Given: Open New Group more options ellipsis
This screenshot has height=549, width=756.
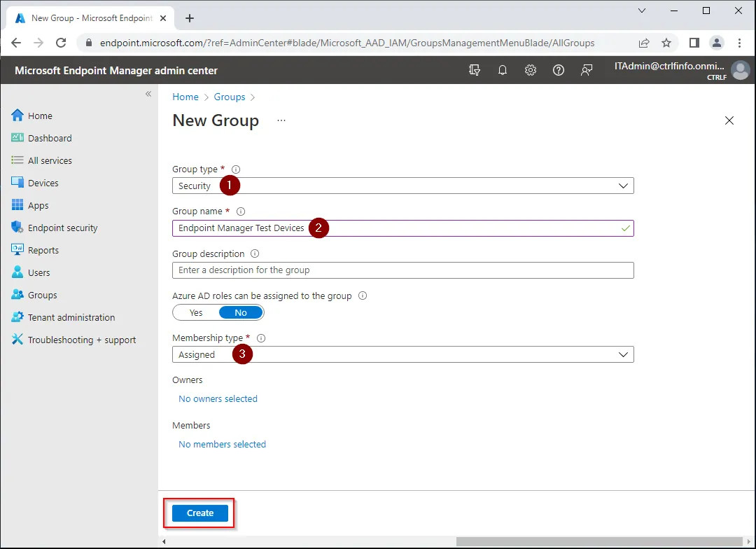Looking at the screenshot, I should click(281, 120).
